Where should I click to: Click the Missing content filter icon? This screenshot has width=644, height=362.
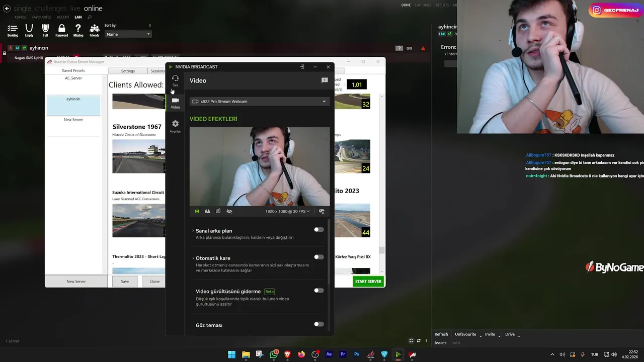tap(78, 31)
